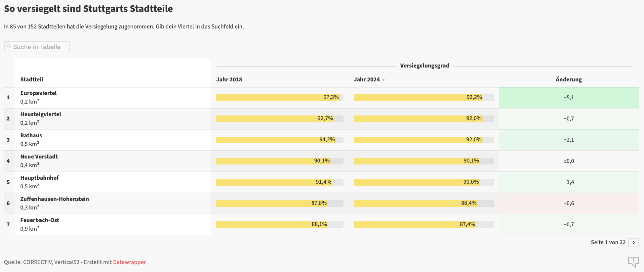Click the feedback speech bubble icon
This screenshot has width=644, height=272.
633,262
